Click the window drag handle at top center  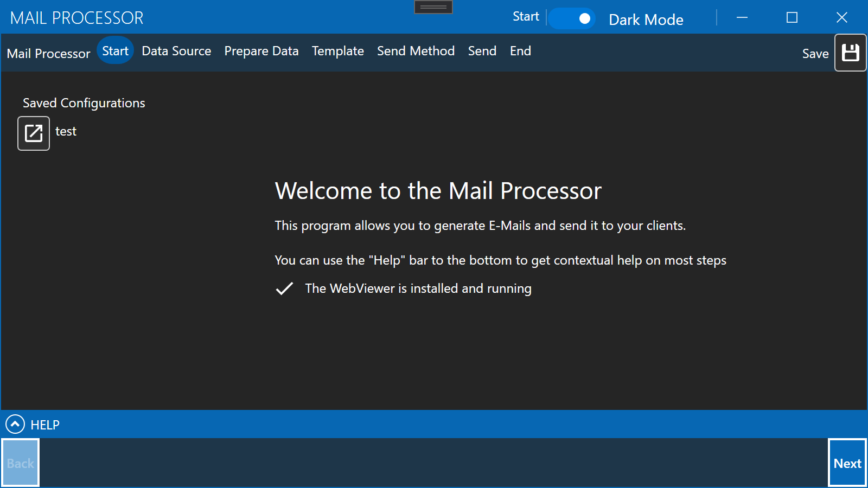click(x=433, y=7)
